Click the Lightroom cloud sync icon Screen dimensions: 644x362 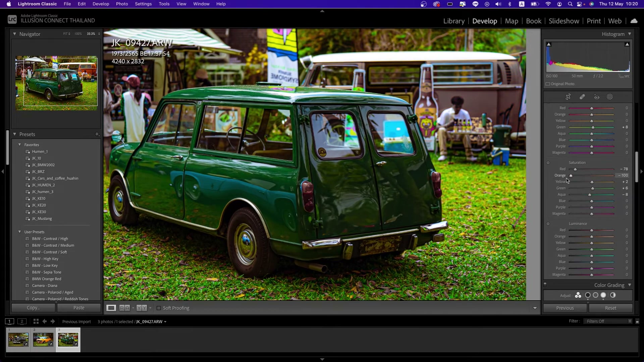634,21
